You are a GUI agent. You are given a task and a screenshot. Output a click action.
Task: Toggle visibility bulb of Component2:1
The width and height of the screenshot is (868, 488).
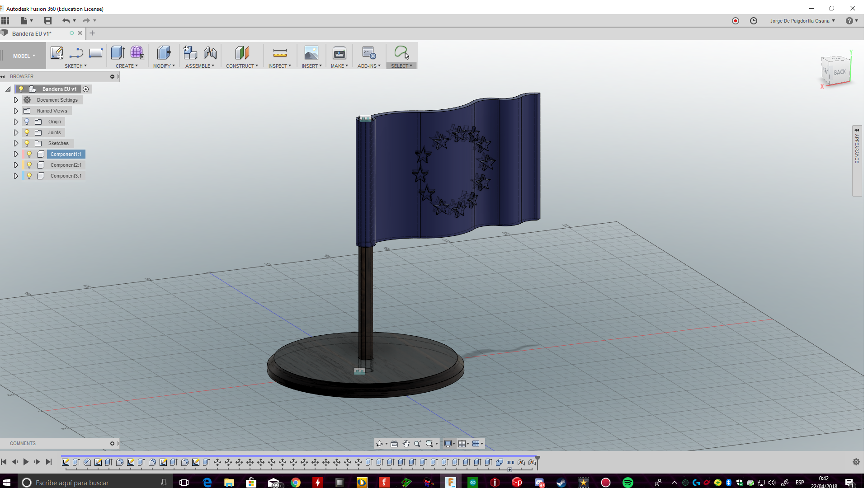point(29,165)
